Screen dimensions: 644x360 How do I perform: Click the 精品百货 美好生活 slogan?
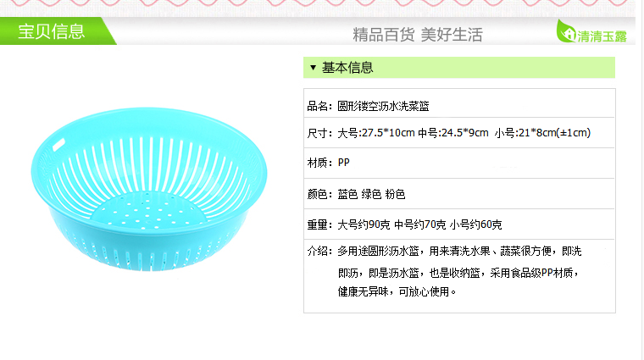(x=417, y=35)
